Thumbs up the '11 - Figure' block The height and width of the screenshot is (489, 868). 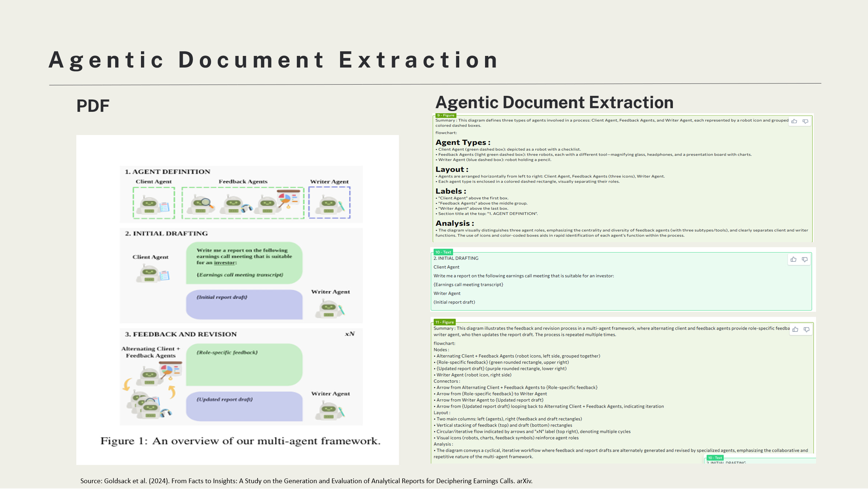point(795,329)
